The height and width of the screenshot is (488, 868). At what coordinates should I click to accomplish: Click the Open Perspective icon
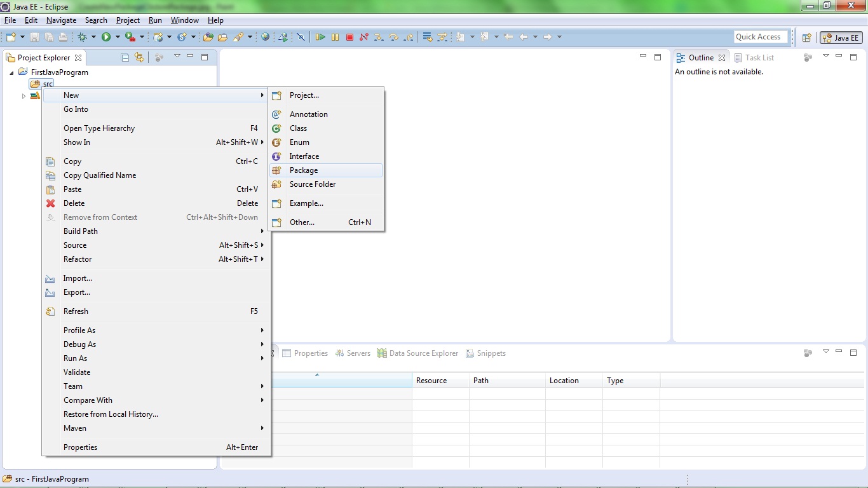click(807, 38)
